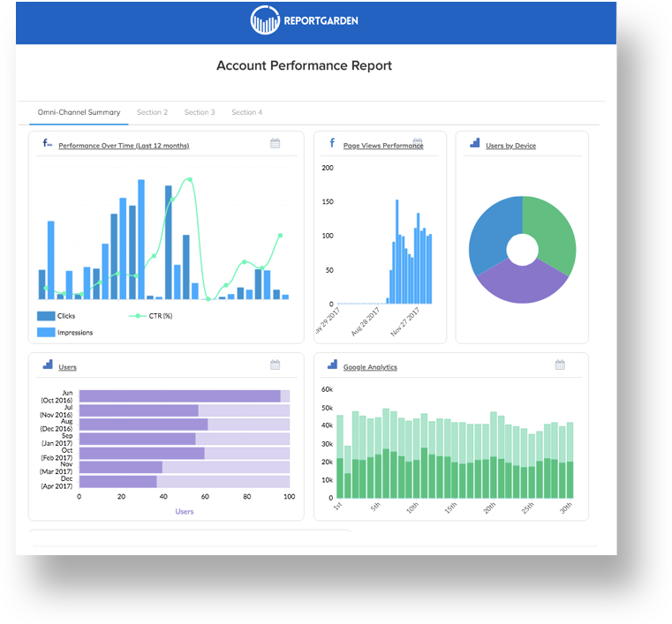This screenshot has width=672, height=624.
Task: Switch to the Section 4 tab
Action: coord(247,112)
